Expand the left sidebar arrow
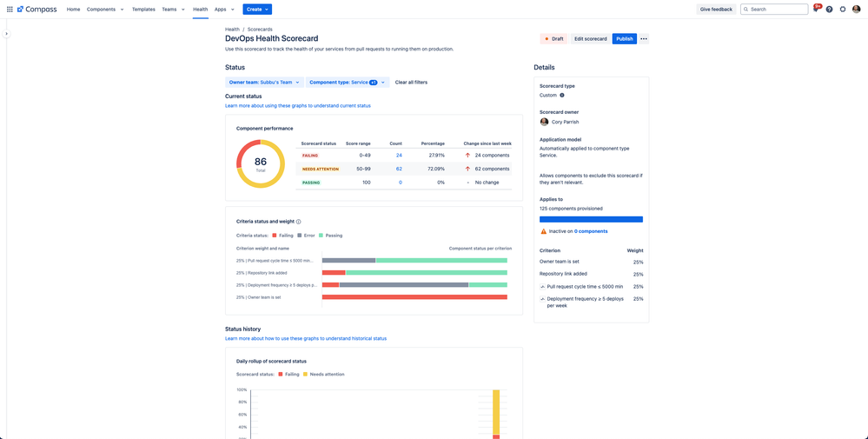868x439 pixels. coord(7,34)
